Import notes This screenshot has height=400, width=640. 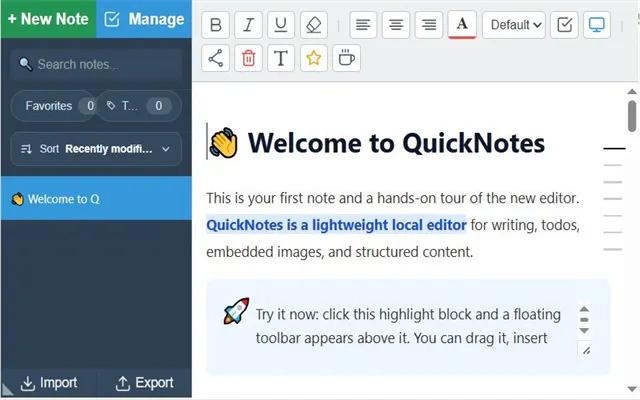[49, 383]
